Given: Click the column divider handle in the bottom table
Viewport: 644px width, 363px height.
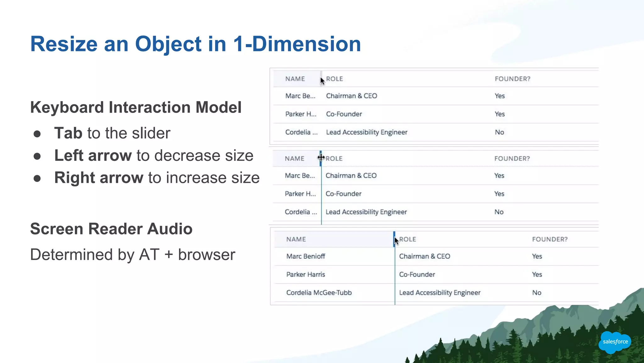Looking at the screenshot, I should click(394, 239).
